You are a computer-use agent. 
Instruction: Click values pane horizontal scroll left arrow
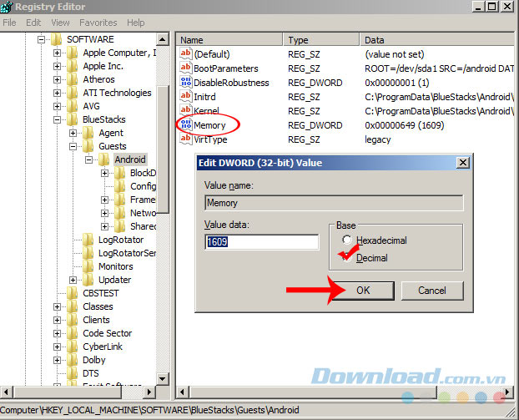pyautogui.click(x=181, y=392)
